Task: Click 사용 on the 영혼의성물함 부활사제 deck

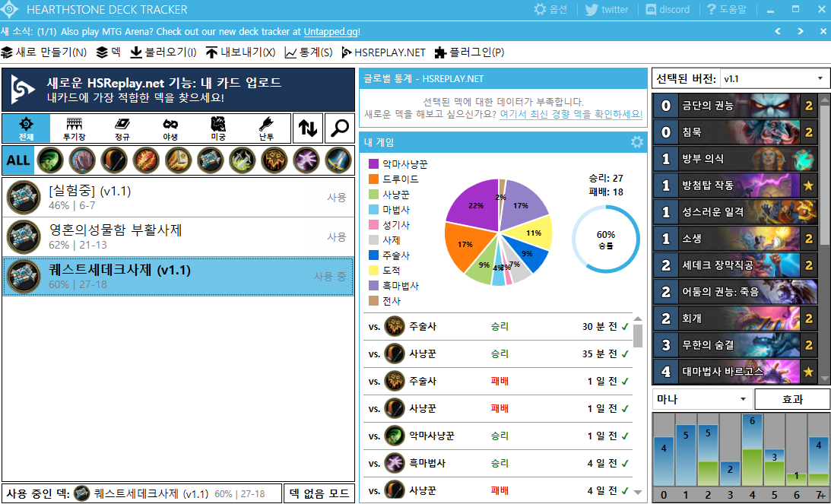Action: [337, 237]
